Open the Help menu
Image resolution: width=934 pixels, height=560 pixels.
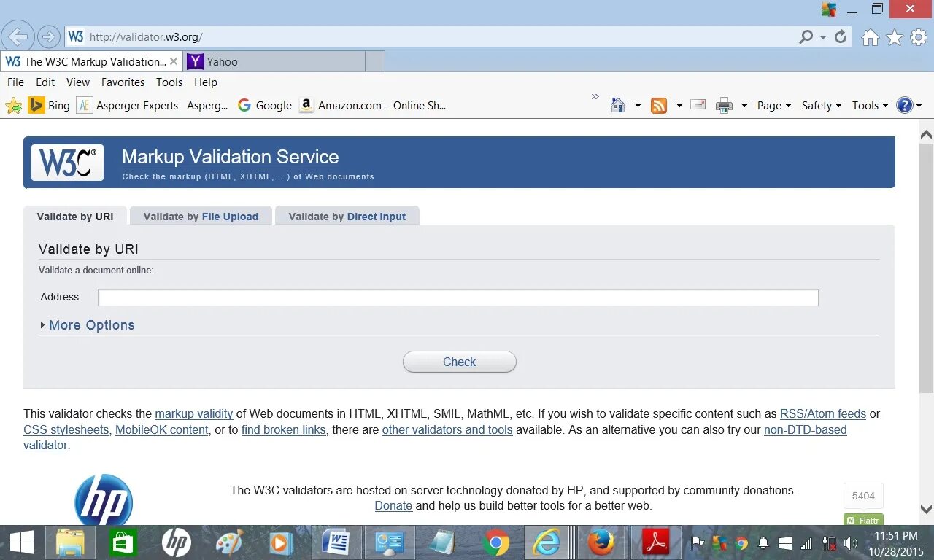(x=206, y=82)
